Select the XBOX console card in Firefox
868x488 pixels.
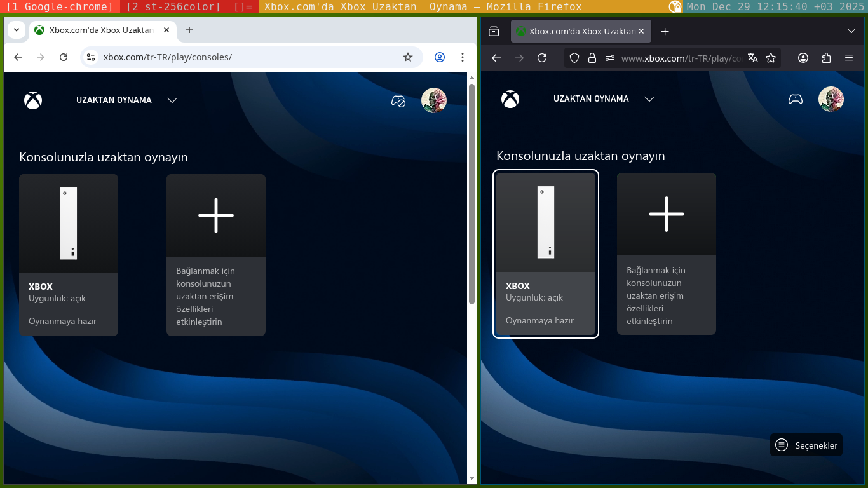tap(546, 254)
